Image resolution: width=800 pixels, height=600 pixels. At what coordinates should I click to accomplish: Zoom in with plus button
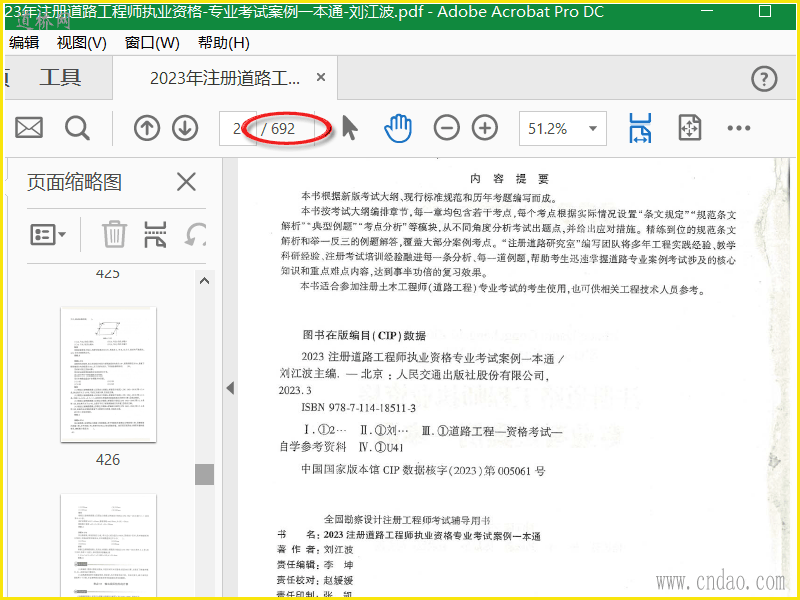[485, 128]
